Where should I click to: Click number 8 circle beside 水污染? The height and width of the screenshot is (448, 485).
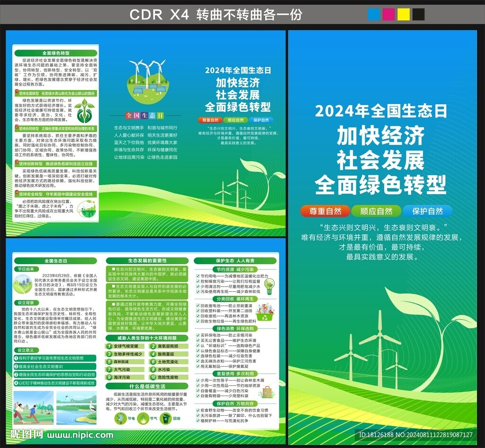[153, 369]
